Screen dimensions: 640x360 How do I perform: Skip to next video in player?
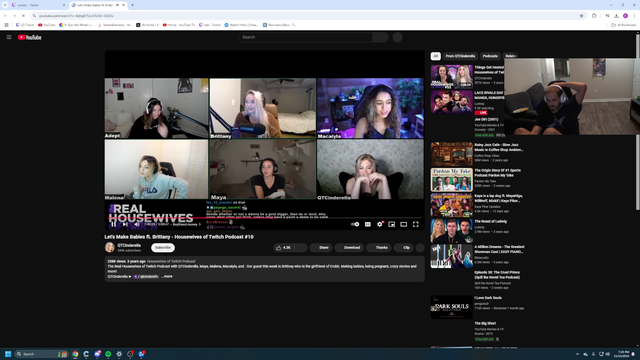125,224
